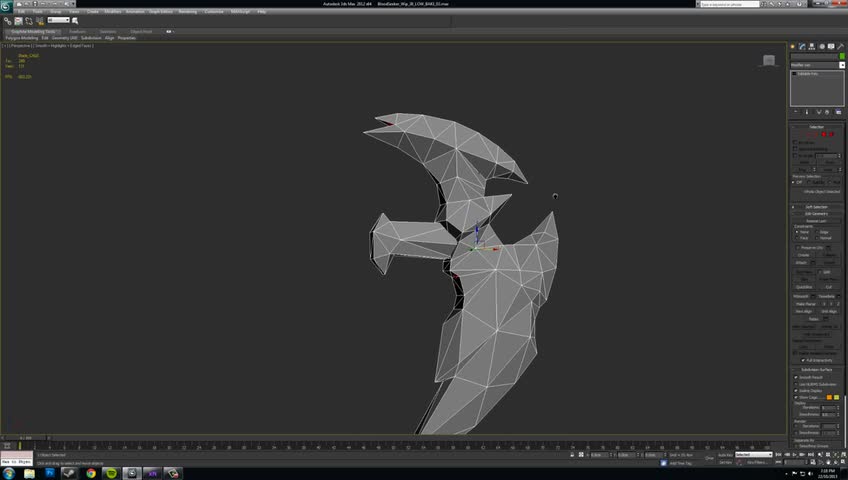Image resolution: width=848 pixels, height=480 pixels.
Task: Select the Normal constraint radio button
Action: coord(817,238)
